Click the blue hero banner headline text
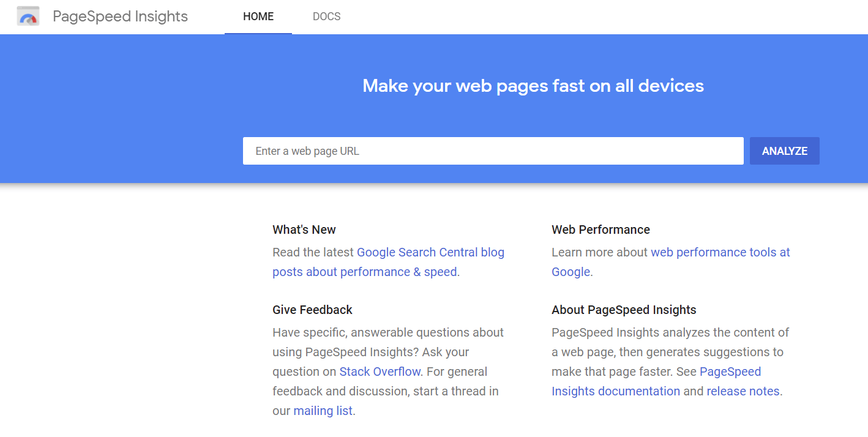This screenshot has height=437, width=868. tap(533, 86)
